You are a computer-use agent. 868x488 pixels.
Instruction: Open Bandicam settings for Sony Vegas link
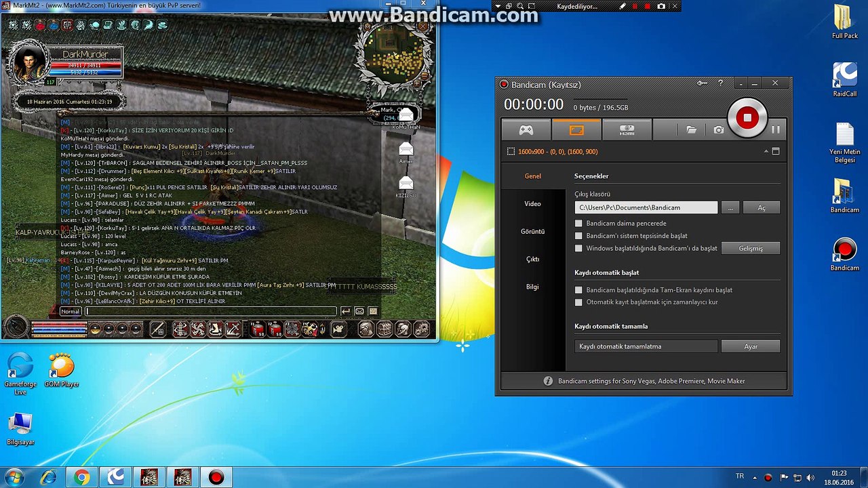click(651, 381)
